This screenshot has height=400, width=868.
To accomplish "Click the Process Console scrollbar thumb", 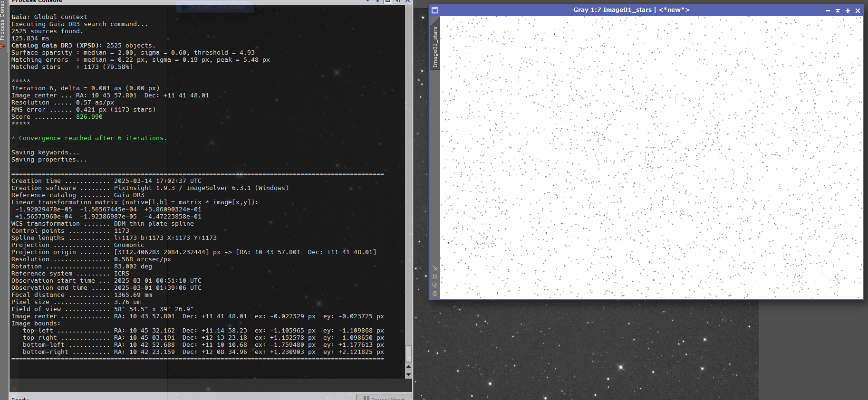I will coord(408,353).
